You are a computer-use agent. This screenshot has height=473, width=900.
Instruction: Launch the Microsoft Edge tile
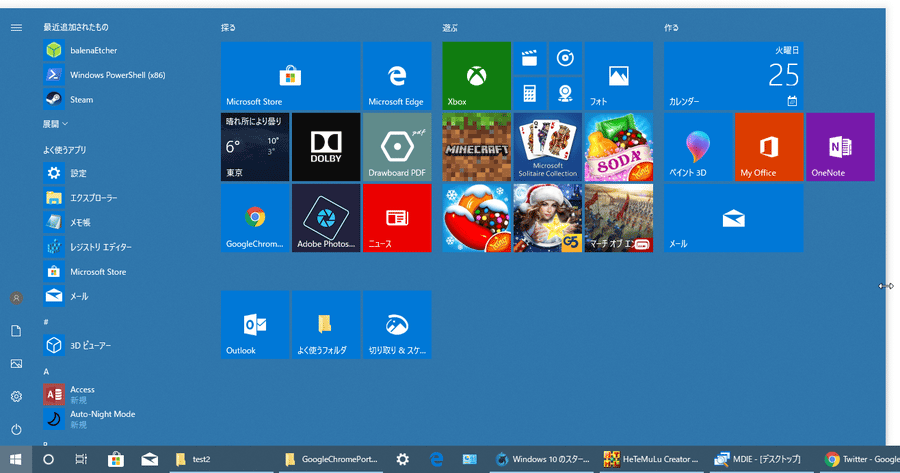tap(397, 76)
